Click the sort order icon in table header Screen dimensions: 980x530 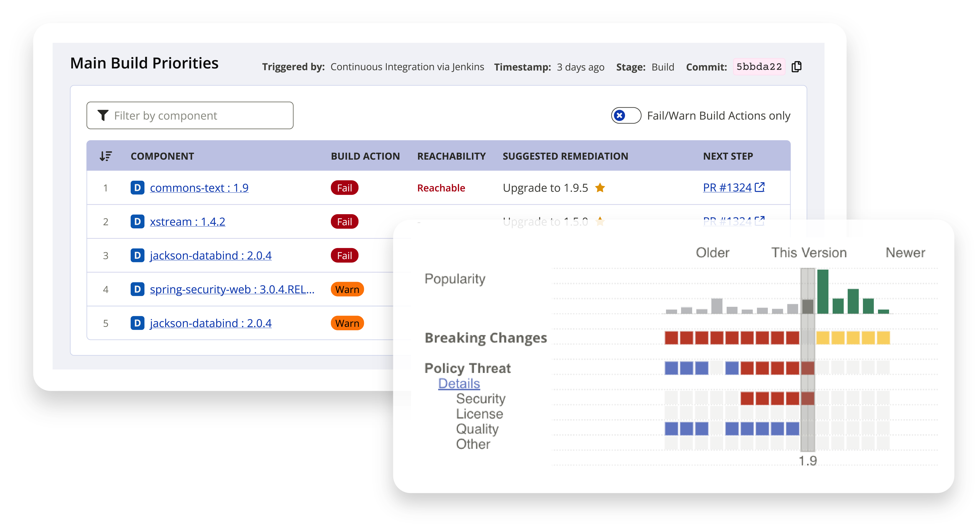(105, 156)
